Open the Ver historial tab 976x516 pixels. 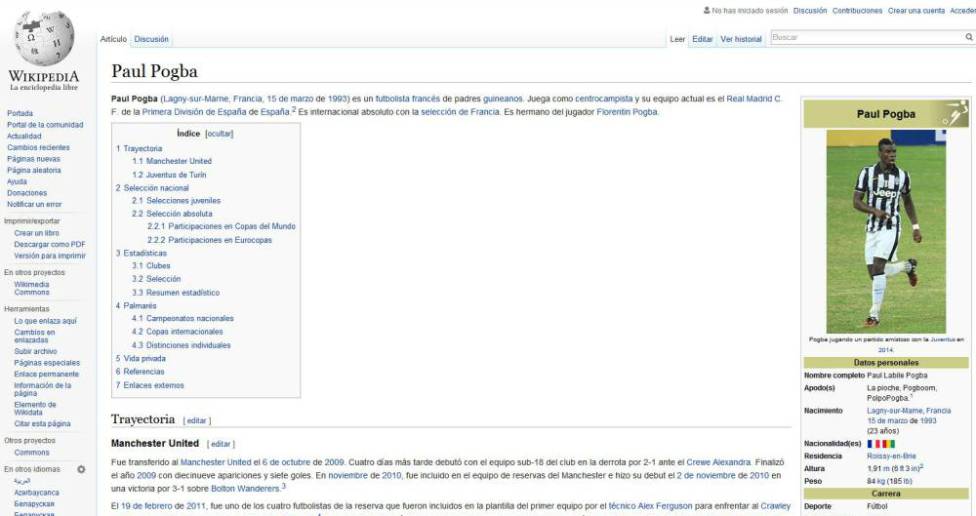click(x=741, y=39)
